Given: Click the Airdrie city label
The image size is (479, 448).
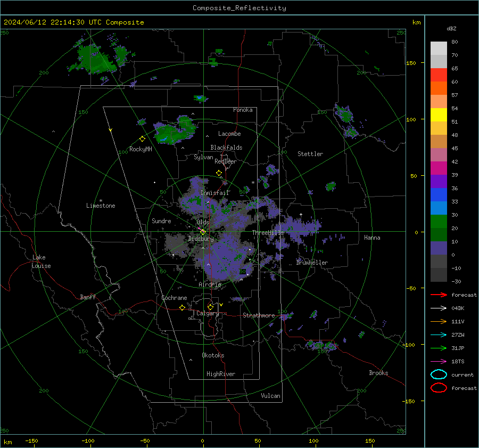Looking at the screenshot, I should click(x=210, y=284).
